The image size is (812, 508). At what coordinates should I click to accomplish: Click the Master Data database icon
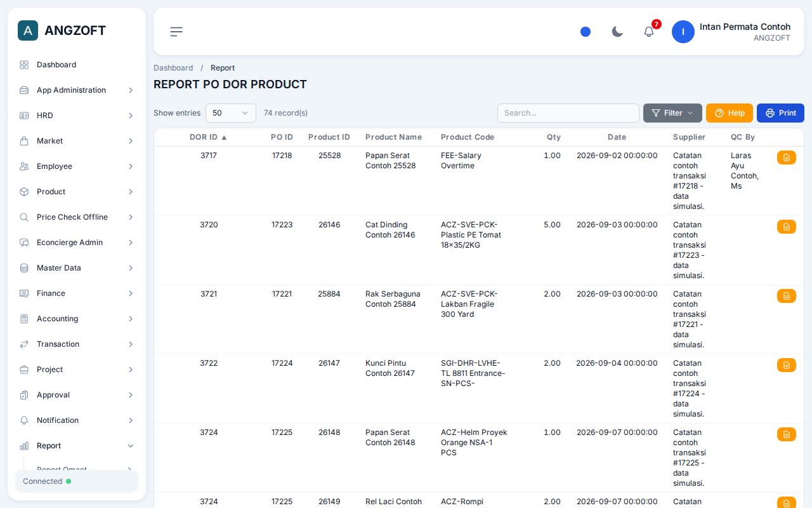tap(24, 268)
